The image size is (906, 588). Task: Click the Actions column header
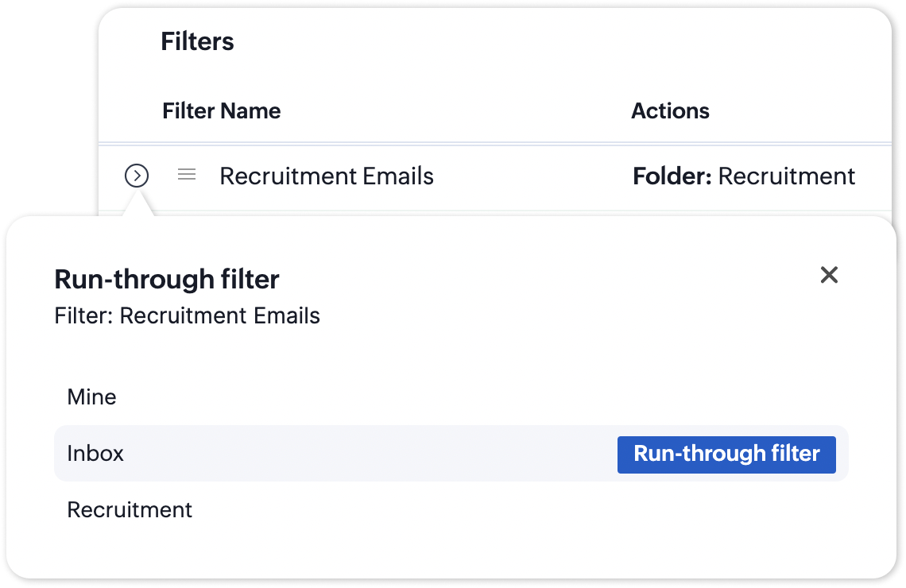(670, 110)
